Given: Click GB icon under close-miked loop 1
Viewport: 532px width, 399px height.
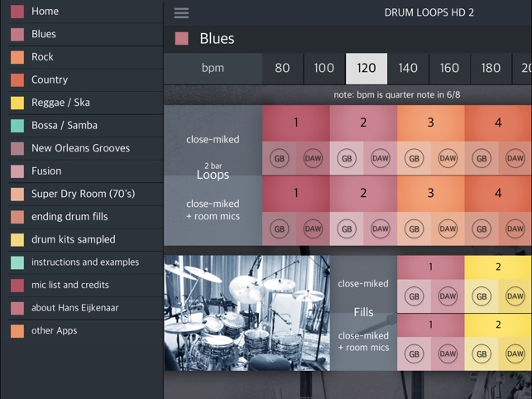Looking at the screenshot, I should pos(279,158).
